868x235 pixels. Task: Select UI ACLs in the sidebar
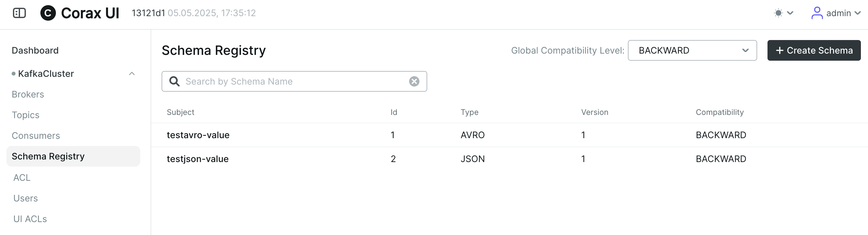[x=30, y=219]
